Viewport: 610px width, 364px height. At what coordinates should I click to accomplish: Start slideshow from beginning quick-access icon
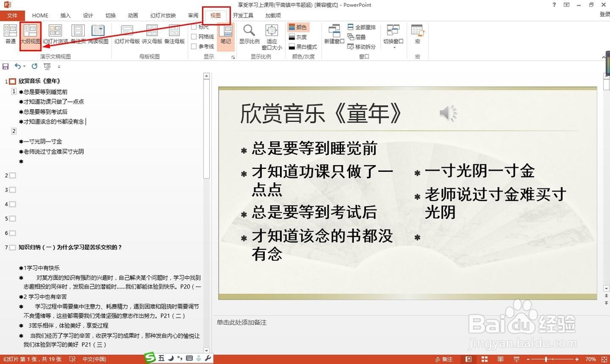[x=47, y=66]
